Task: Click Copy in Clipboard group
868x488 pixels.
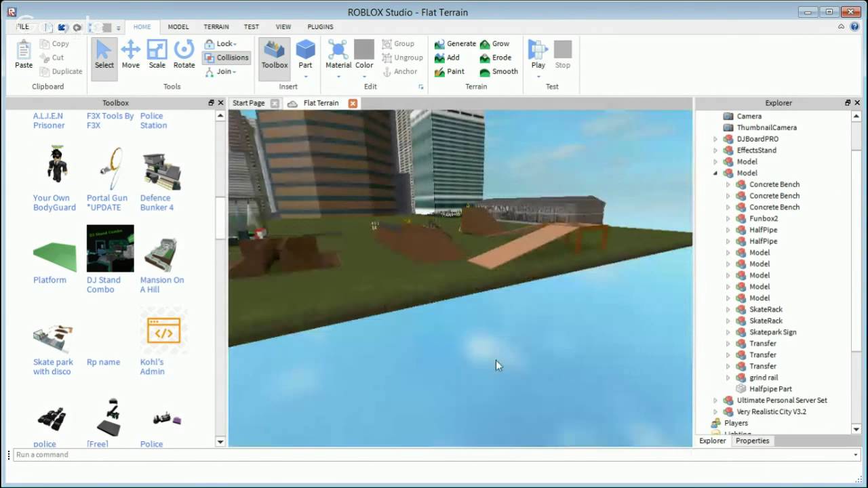Action: [54, 43]
